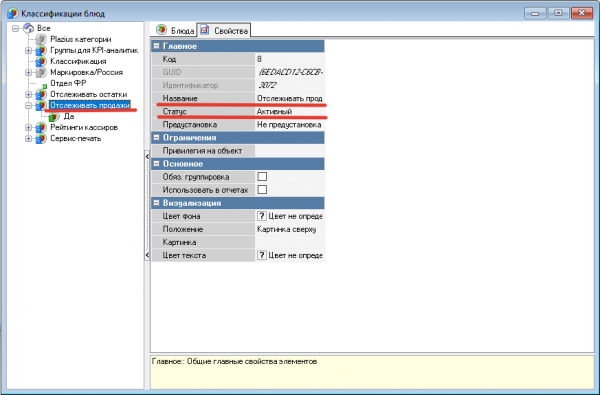Minimize the Классификации блюд window

pyautogui.click(x=535, y=13)
